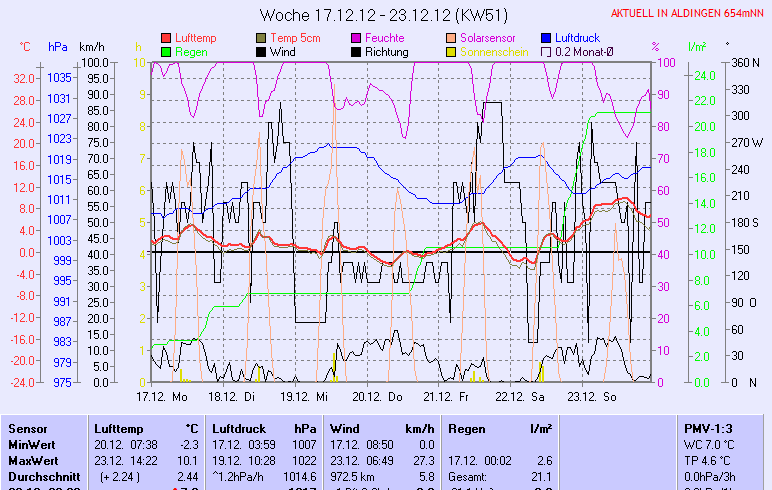772x490 pixels.
Task: Click the yellow Sonnenschein legend swatch
Action: pos(451,51)
